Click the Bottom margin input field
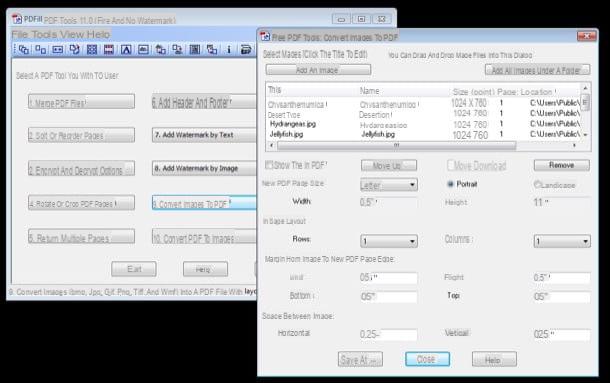610x383 pixels. click(x=388, y=297)
